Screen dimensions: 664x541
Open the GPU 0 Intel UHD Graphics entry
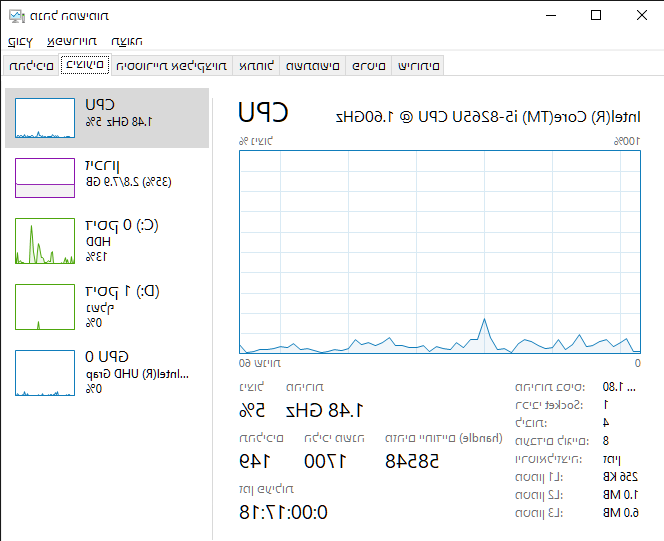tap(108, 372)
